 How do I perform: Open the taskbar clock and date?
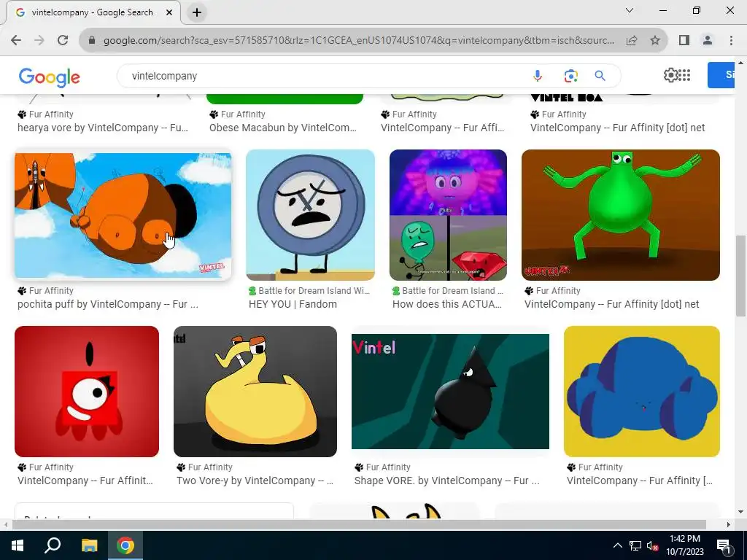tap(684, 545)
